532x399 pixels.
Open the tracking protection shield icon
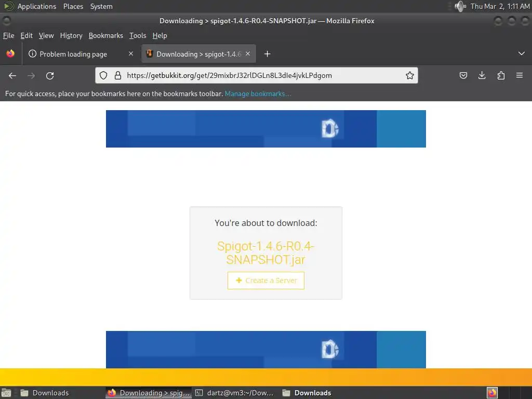[x=103, y=75]
